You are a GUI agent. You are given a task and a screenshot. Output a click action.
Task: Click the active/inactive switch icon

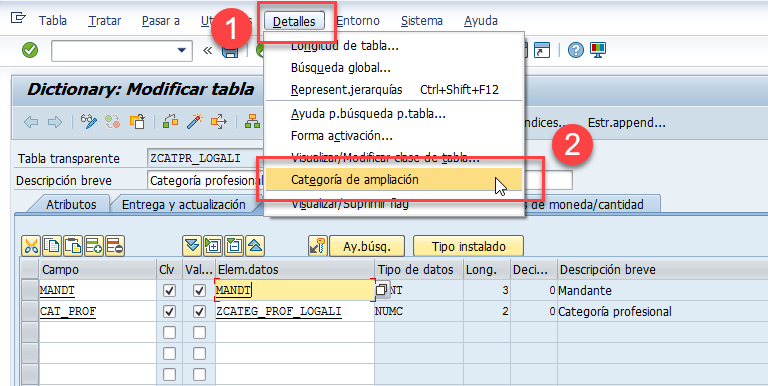113,121
